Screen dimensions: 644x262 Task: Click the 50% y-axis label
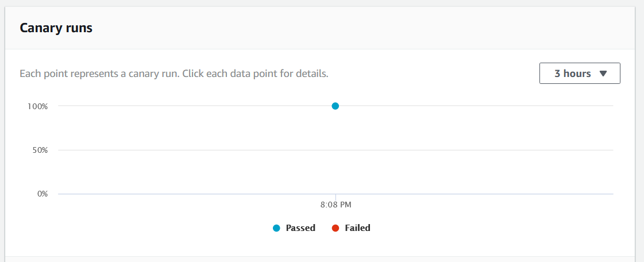click(x=40, y=151)
